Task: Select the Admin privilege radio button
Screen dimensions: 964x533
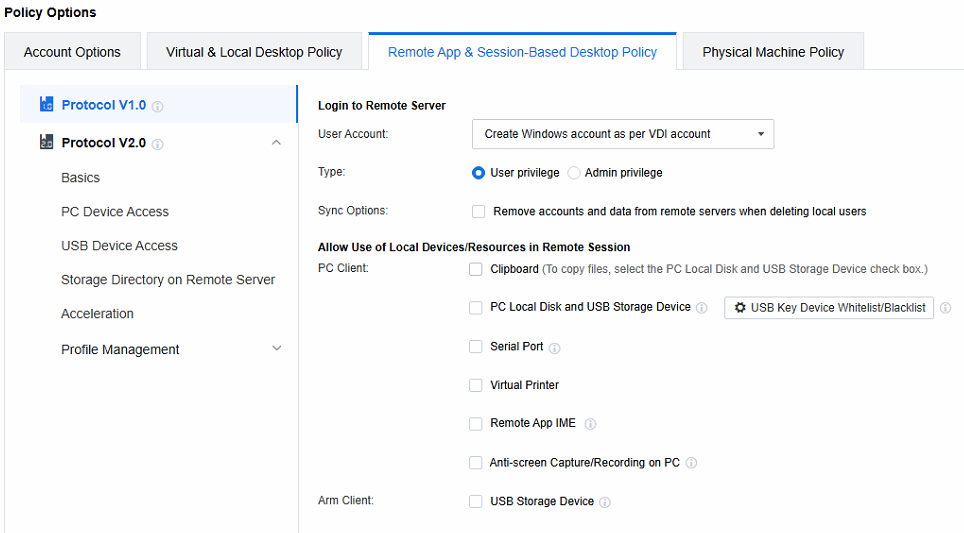Action: coord(574,173)
